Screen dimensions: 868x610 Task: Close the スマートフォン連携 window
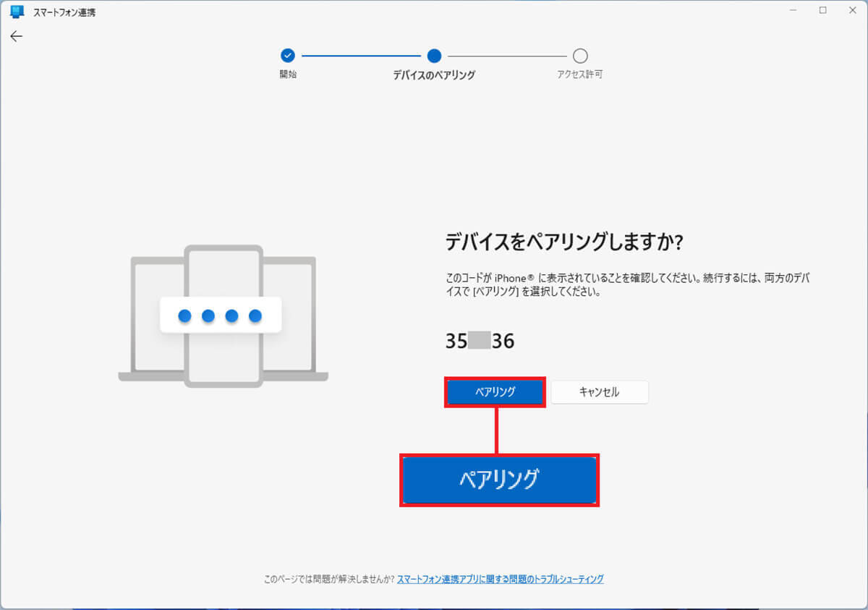853,10
